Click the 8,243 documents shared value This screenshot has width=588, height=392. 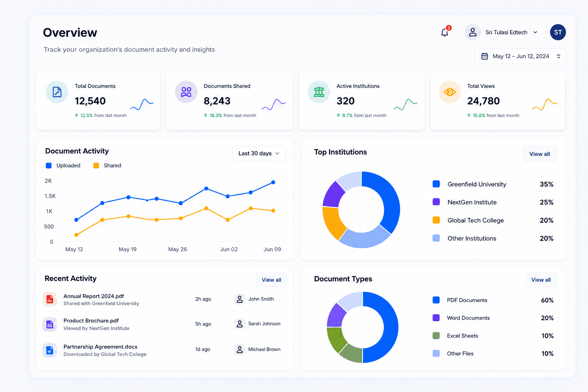coord(217,101)
